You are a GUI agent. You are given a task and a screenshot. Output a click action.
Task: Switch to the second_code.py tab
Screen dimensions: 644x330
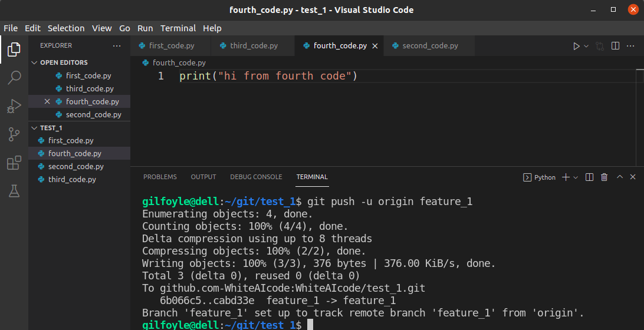tap(429, 45)
